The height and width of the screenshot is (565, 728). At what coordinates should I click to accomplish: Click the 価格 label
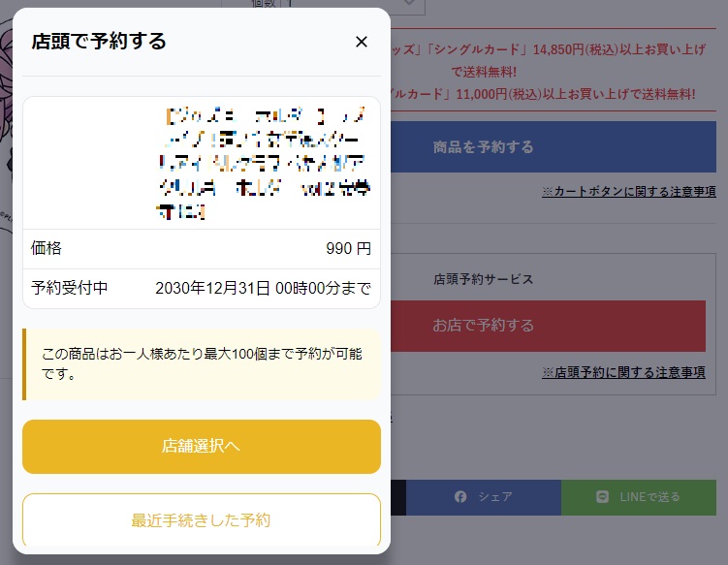pos(46,248)
